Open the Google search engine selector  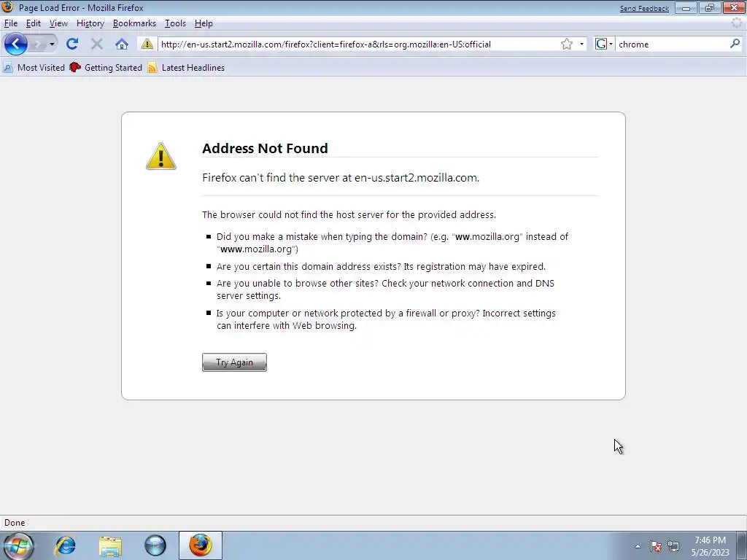pos(604,44)
